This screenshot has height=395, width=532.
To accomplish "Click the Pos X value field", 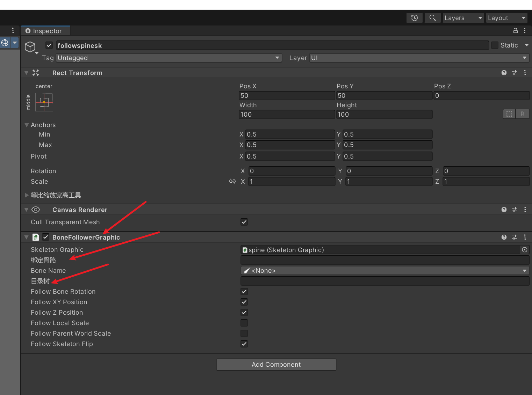I will (287, 96).
